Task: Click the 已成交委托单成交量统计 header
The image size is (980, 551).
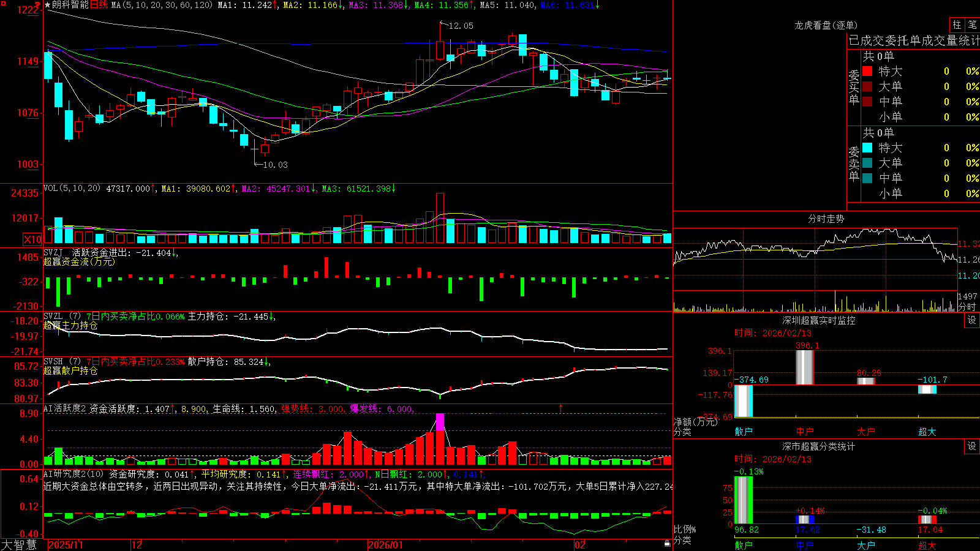Action: 914,40
